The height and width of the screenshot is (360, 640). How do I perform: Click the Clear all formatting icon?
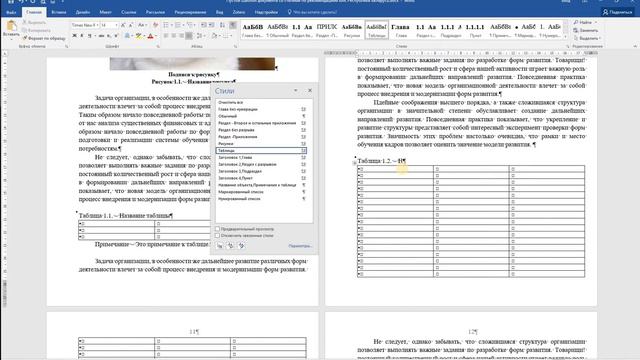tap(155, 25)
